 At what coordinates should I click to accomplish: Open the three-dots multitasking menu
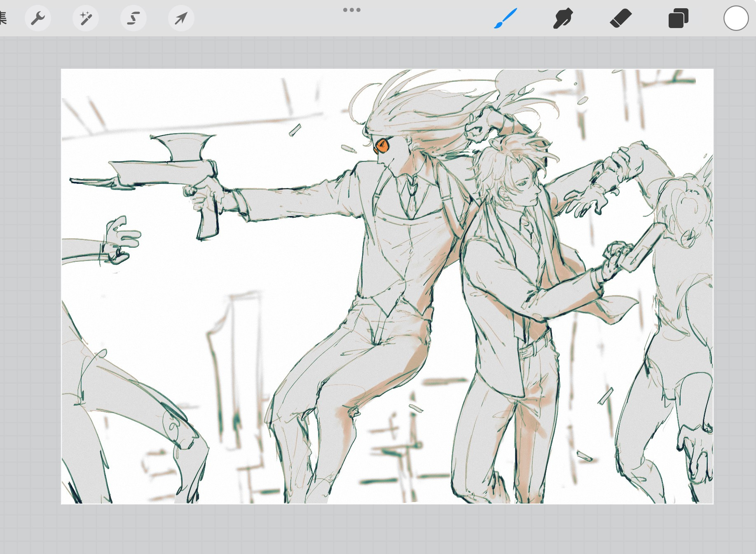pyautogui.click(x=352, y=9)
